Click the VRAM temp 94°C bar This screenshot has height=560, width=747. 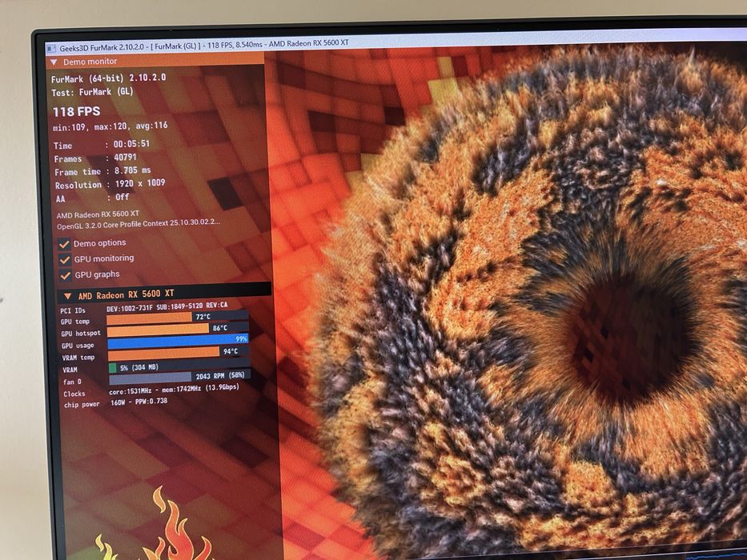(179, 352)
